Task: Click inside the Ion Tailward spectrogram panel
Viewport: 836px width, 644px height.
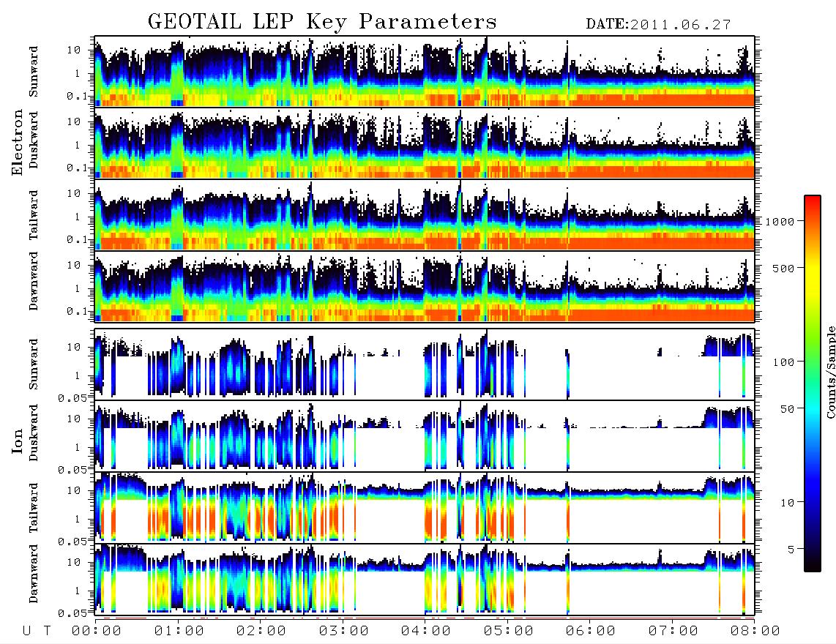Action: 425,508
